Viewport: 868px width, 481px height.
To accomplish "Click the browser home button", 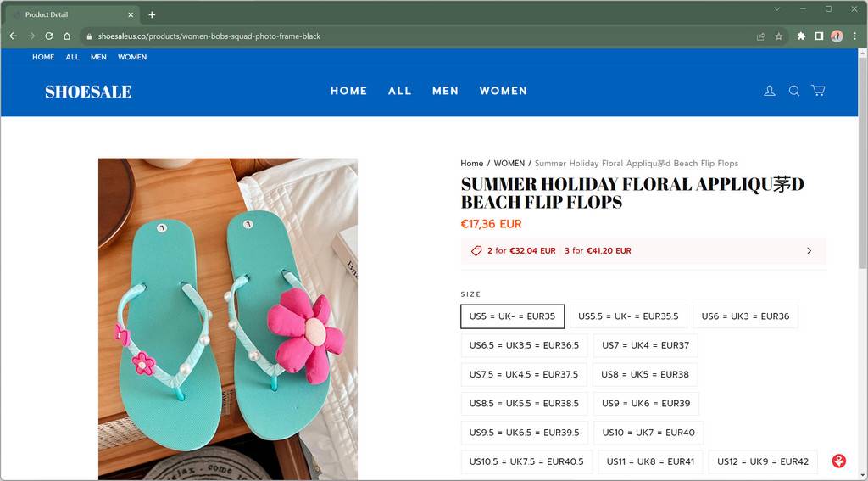I will click(67, 36).
